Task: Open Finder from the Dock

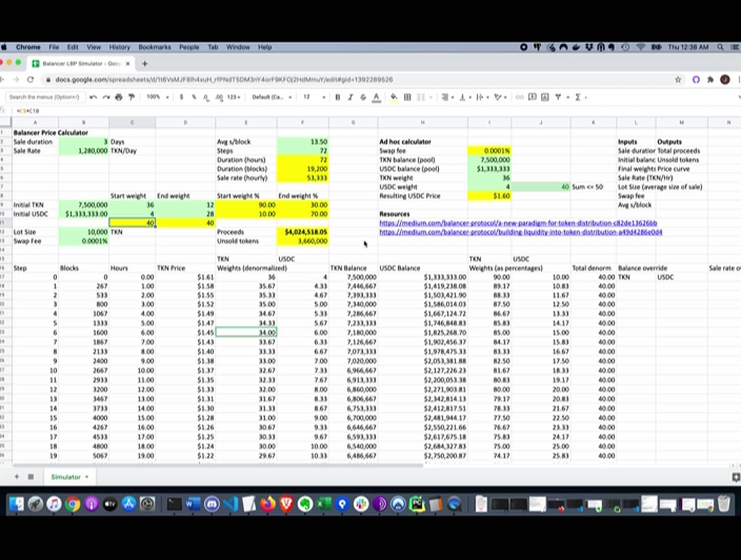Action: click(x=17, y=503)
